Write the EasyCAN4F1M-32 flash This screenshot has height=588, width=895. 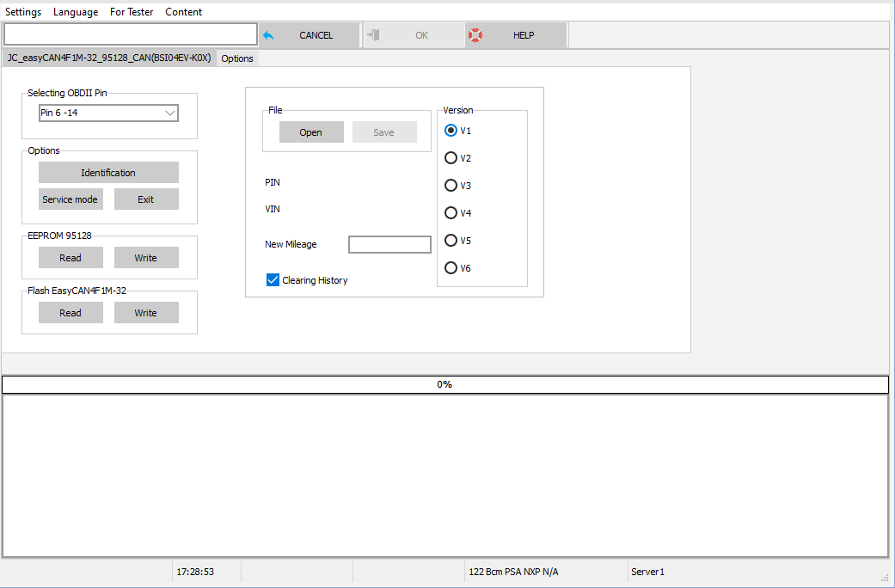[x=146, y=312]
